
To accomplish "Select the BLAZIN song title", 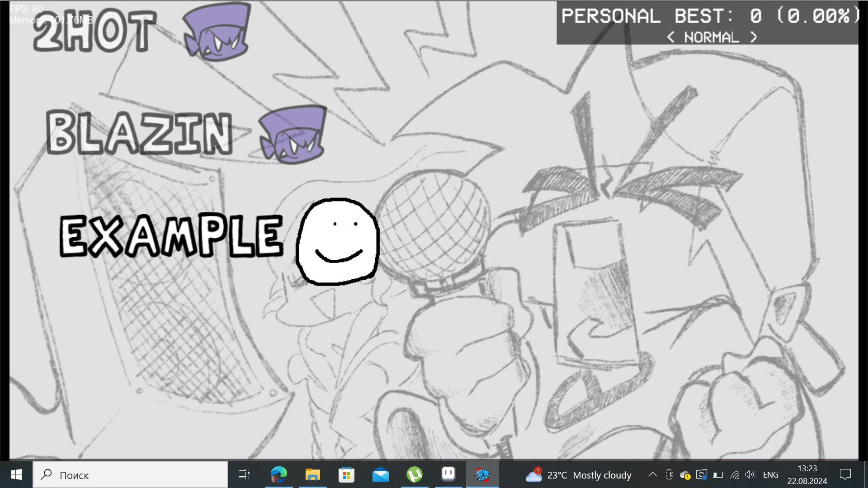I will [139, 133].
